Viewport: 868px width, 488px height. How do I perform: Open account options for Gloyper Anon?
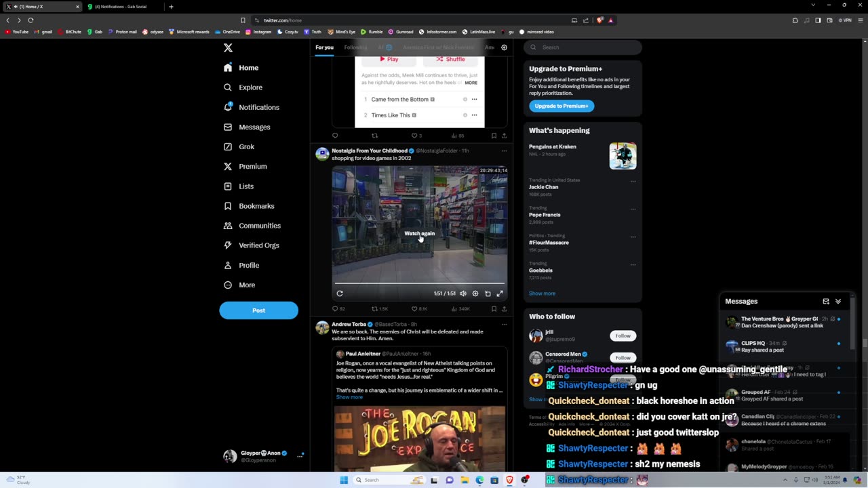(300, 456)
